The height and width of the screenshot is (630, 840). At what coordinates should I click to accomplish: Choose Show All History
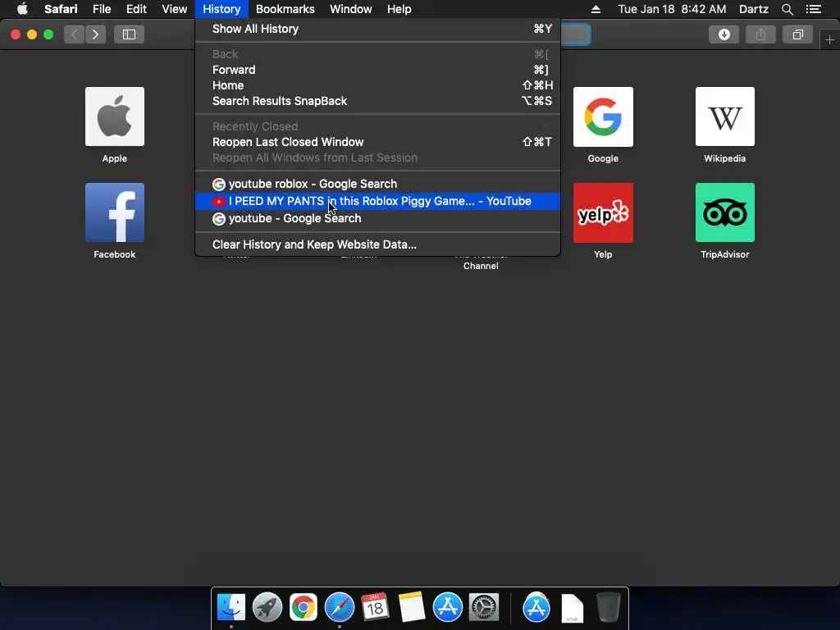point(377,29)
